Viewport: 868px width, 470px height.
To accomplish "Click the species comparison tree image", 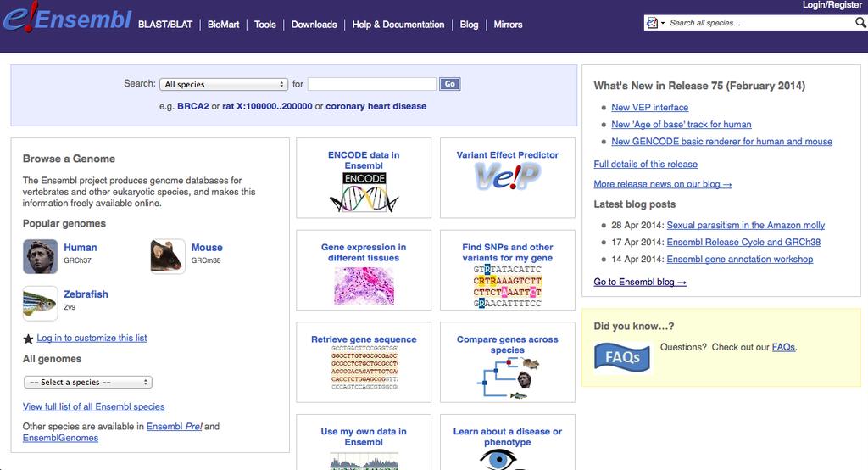I will pos(508,378).
